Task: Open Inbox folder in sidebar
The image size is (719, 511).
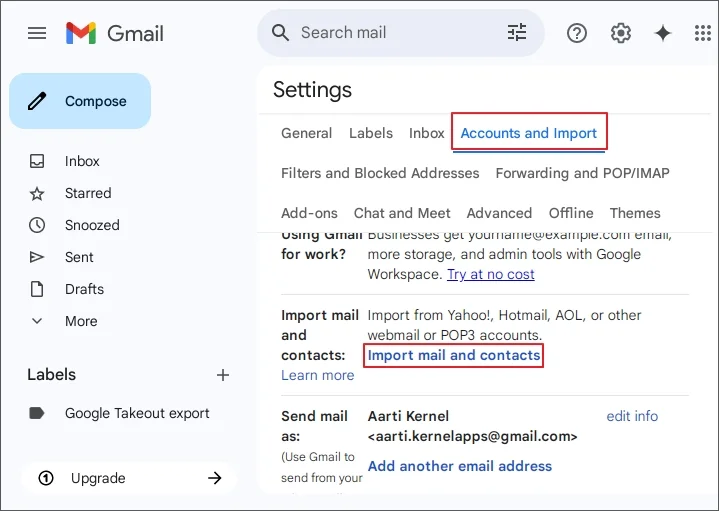Action: coord(82,161)
